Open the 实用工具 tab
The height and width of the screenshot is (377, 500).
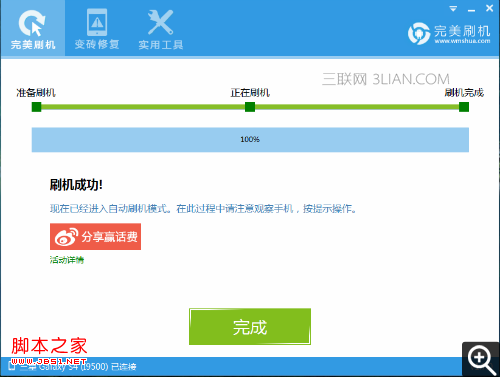point(161,29)
